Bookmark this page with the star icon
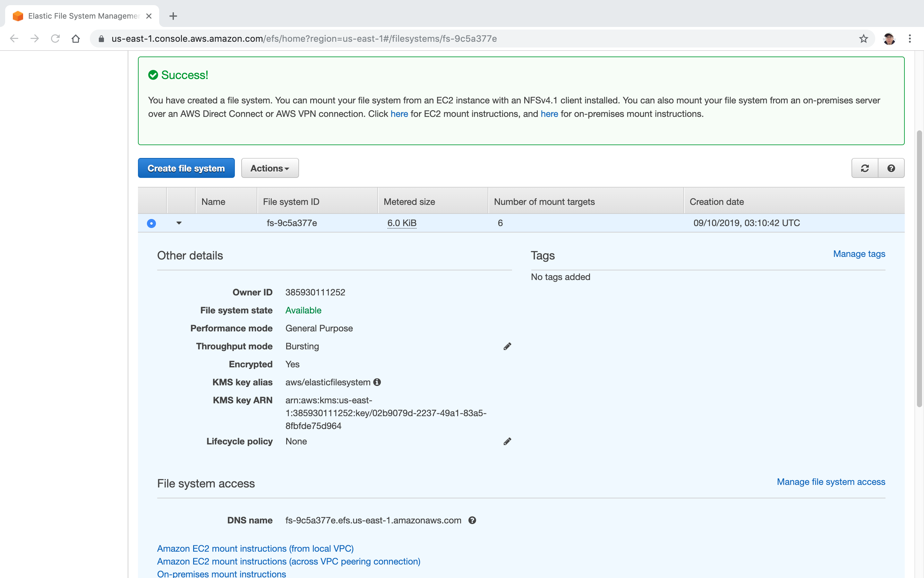The image size is (924, 578). tap(864, 39)
